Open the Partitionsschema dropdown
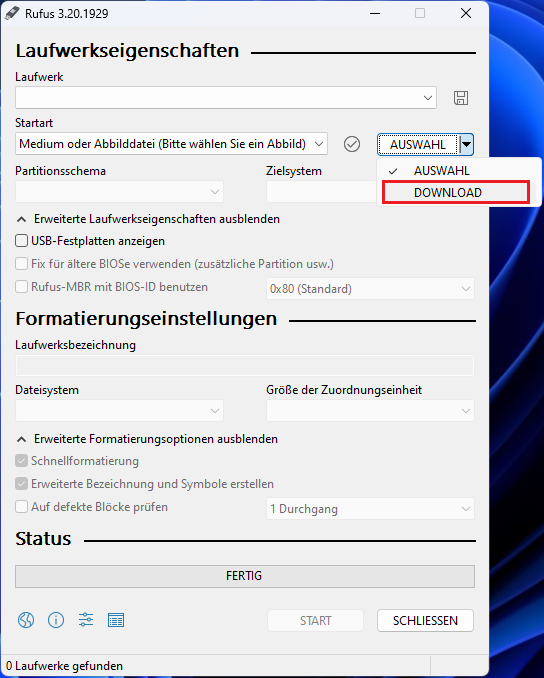Viewport: 544px width, 678px height. (x=119, y=192)
